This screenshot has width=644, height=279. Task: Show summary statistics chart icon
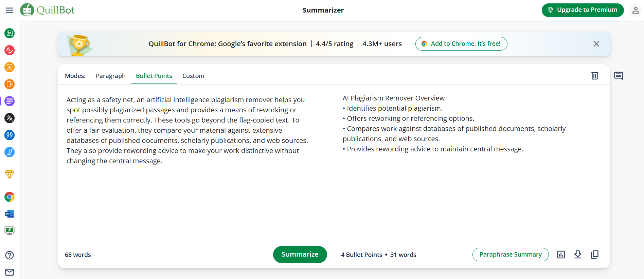pos(561,255)
